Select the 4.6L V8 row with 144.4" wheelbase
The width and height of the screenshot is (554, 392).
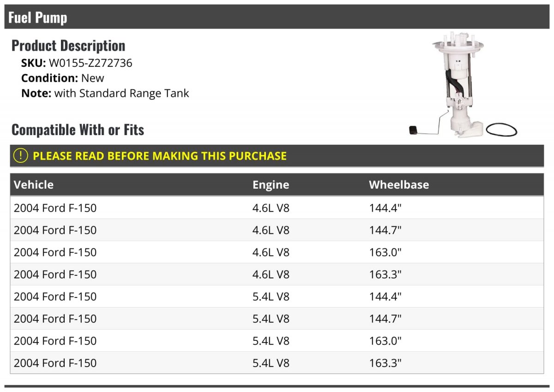277,208
